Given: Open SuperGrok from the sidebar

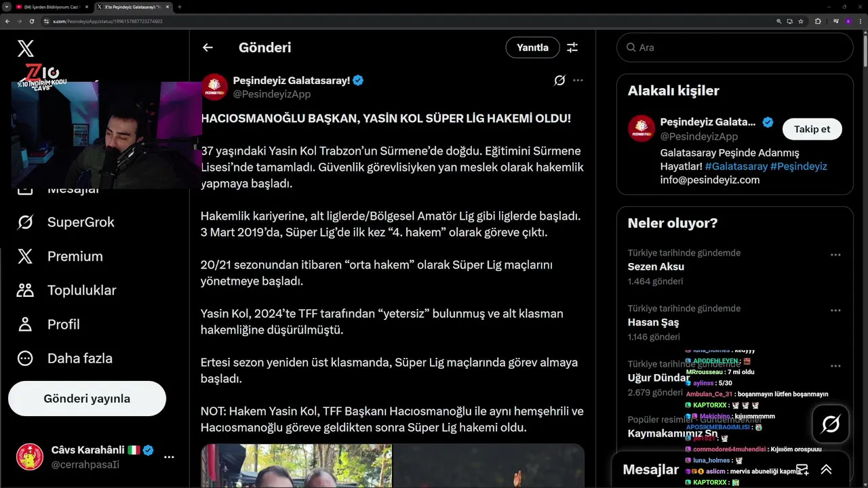Looking at the screenshot, I should point(66,222).
